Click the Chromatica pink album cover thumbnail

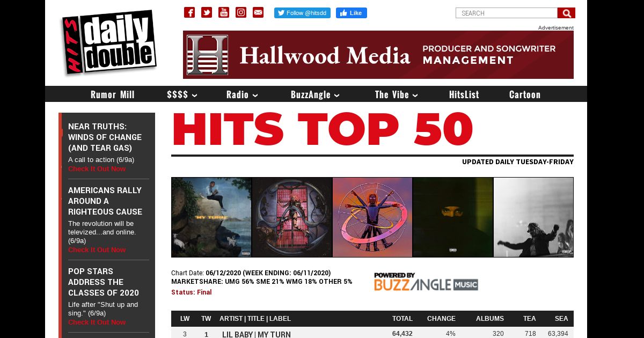click(292, 217)
